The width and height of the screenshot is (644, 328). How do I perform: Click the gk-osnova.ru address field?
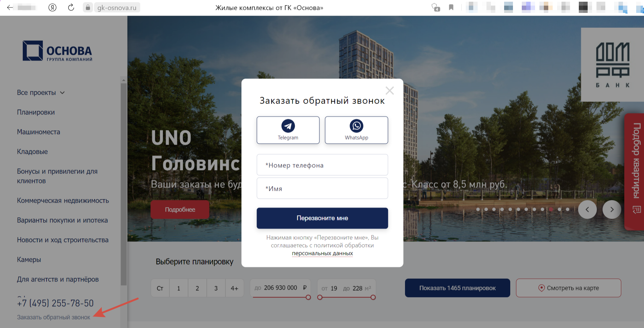coord(116,7)
